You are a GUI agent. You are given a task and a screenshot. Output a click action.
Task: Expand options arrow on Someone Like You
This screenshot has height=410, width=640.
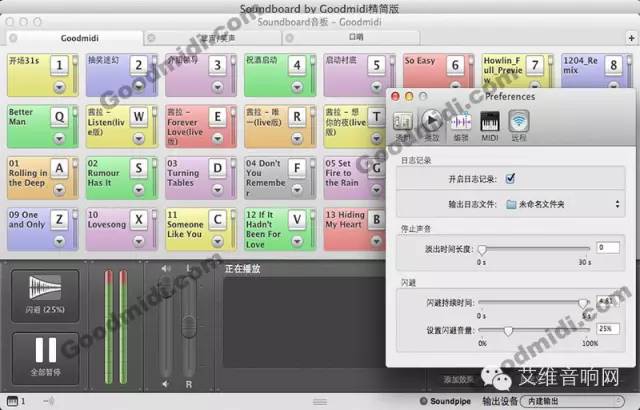click(218, 242)
